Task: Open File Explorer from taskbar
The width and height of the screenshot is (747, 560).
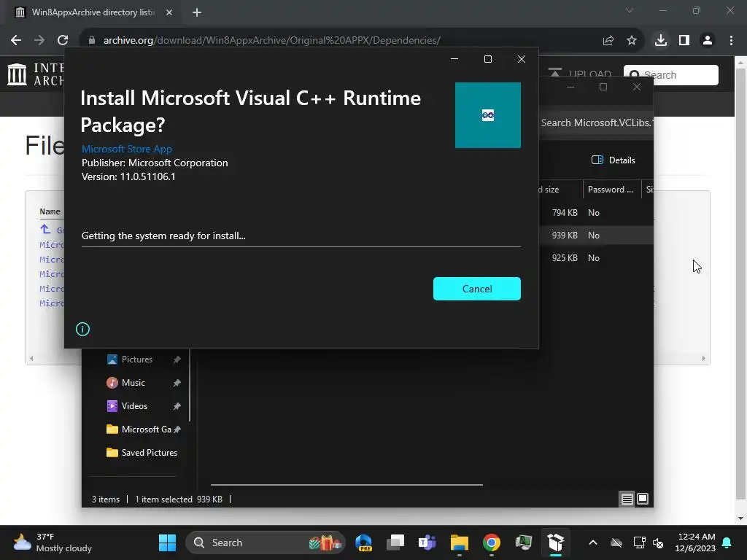Action: pyautogui.click(x=460, y=542)
